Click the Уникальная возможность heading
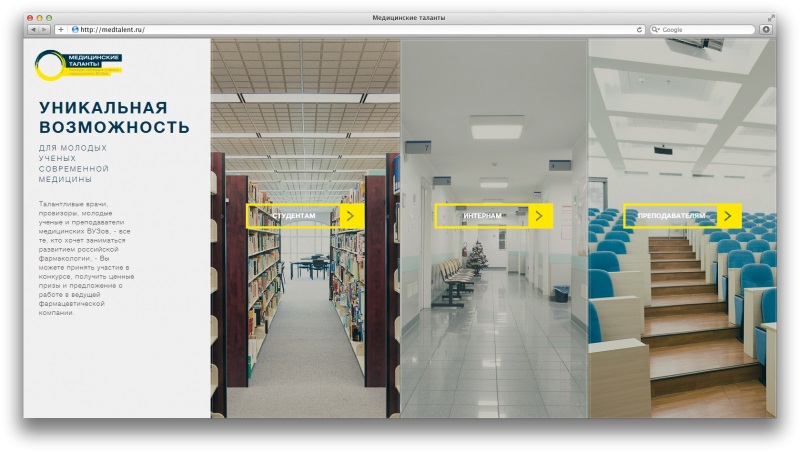The height and width of the screenshot is (452, 800). tap(114, 117)
